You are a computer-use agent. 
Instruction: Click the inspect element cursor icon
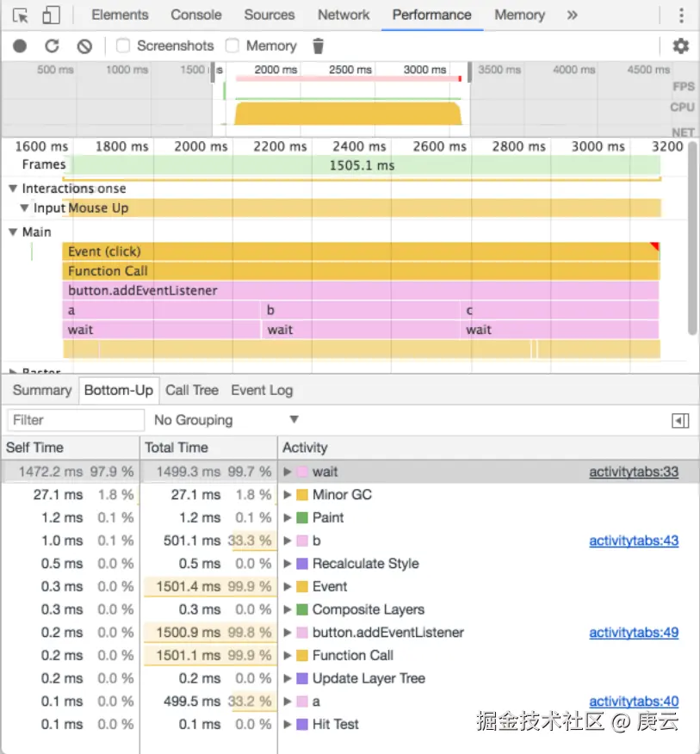tap(21, 15)
